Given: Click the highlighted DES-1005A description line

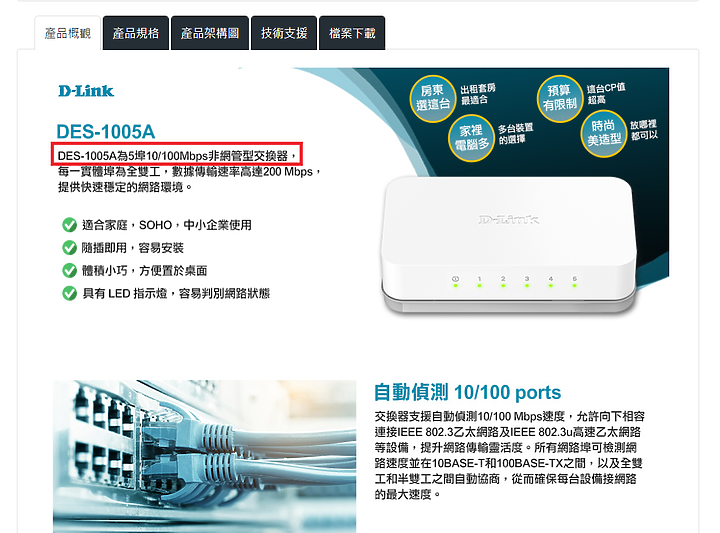Looking at the screenshot, I should (x=177, y=154).
